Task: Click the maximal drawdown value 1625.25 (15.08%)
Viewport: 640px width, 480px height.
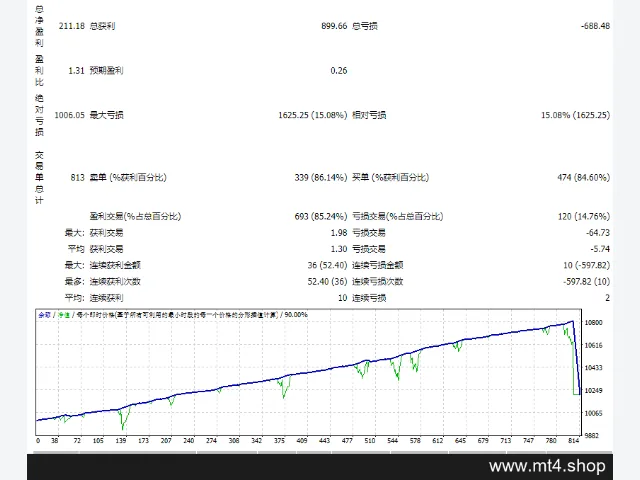Action: [313, 115]
